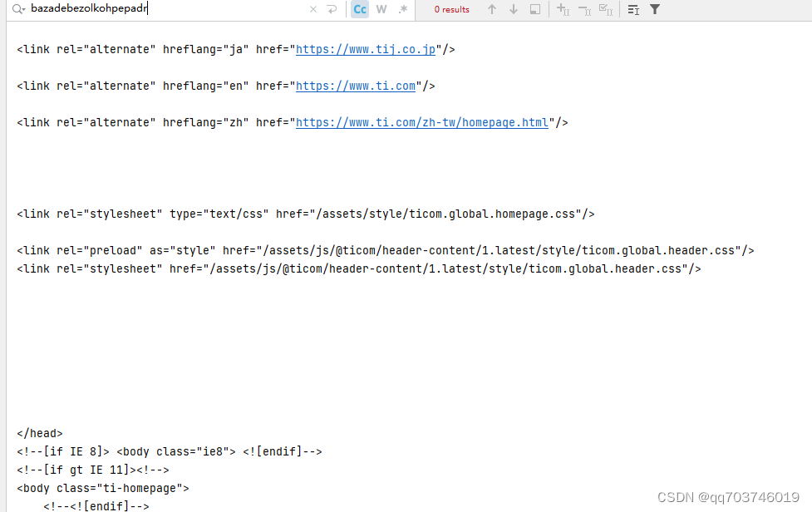The height and width of the screenshot is (512, 812).
Task: Click the new line insertion icon
Action: pos(331,9)
